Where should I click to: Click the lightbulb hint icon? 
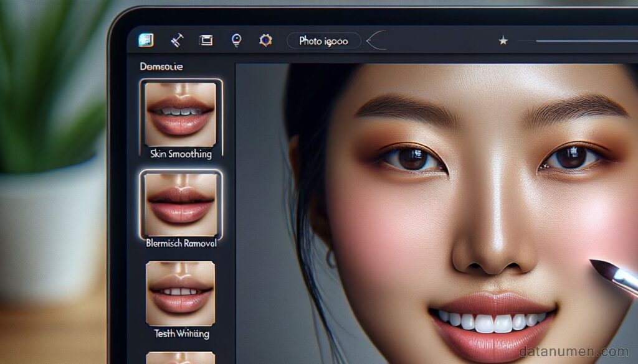point(236,40)
